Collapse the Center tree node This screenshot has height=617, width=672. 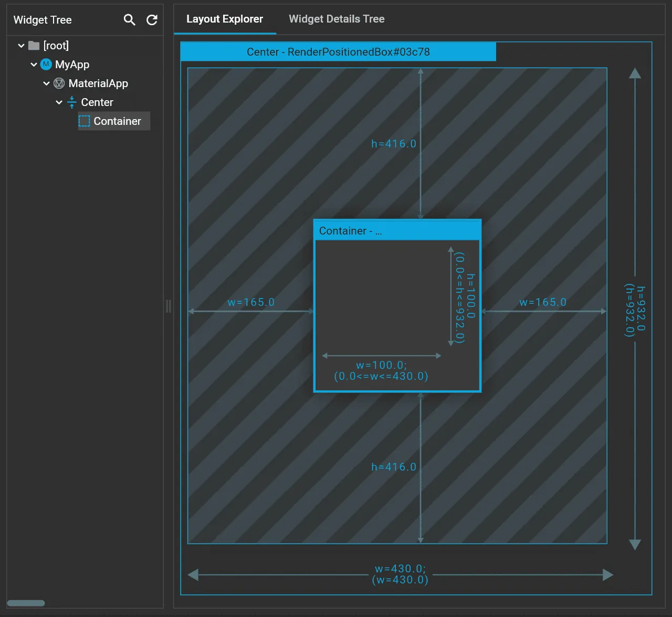(59, 102)
